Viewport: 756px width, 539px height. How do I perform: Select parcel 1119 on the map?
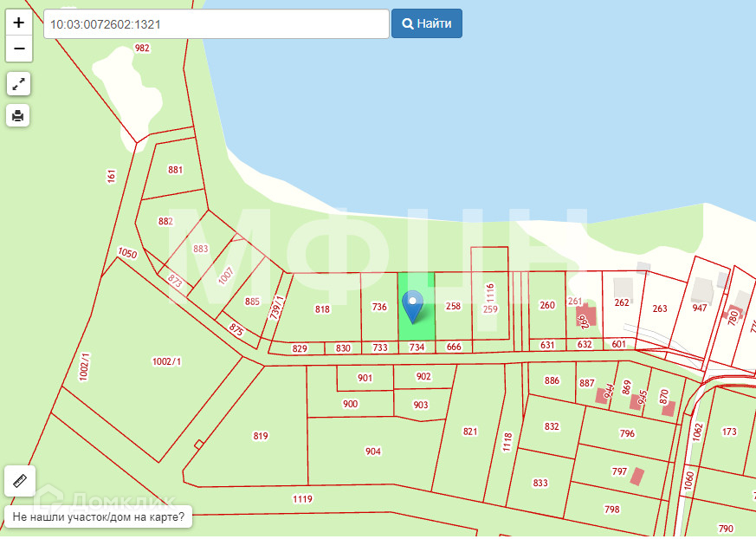(x=302, y=499)
